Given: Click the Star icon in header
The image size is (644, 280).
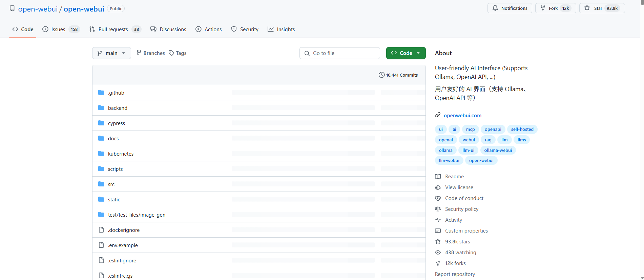Looking at the screenshot, I should (x=587, y=8).
